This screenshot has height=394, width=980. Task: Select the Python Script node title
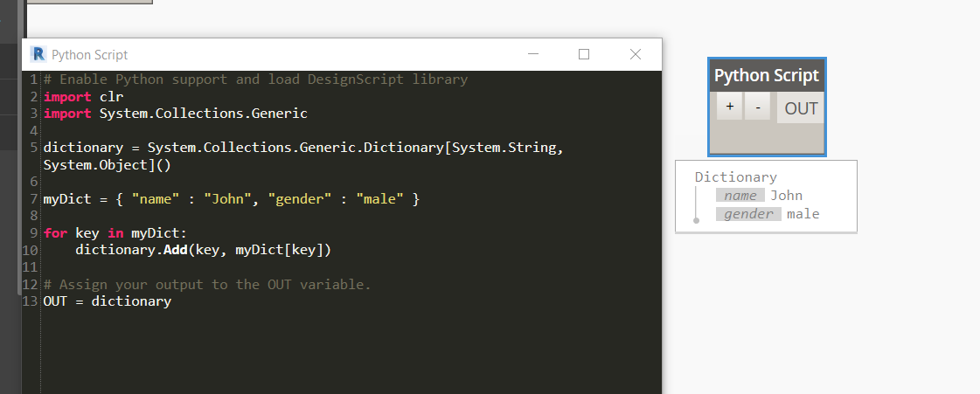pos(766,75)
